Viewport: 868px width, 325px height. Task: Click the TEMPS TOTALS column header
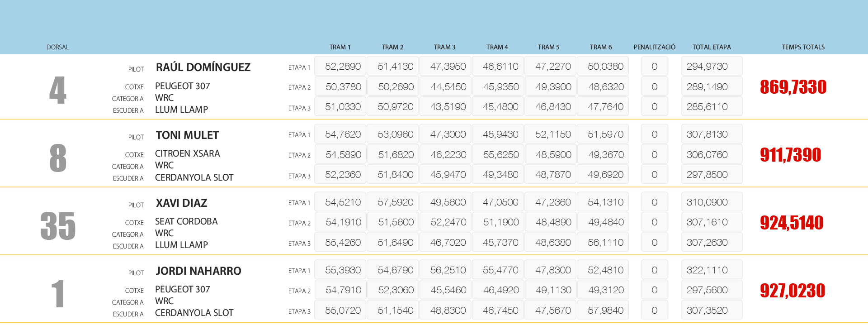coord(803,47)
